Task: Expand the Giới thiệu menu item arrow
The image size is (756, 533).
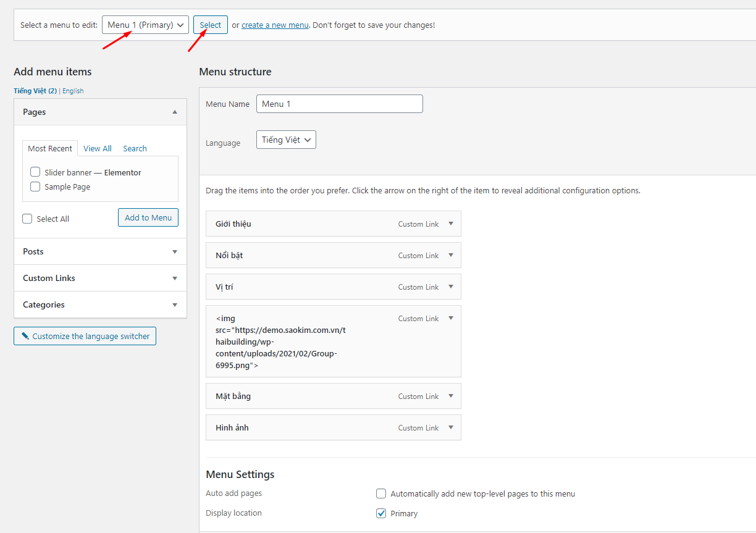Action: 451,224
